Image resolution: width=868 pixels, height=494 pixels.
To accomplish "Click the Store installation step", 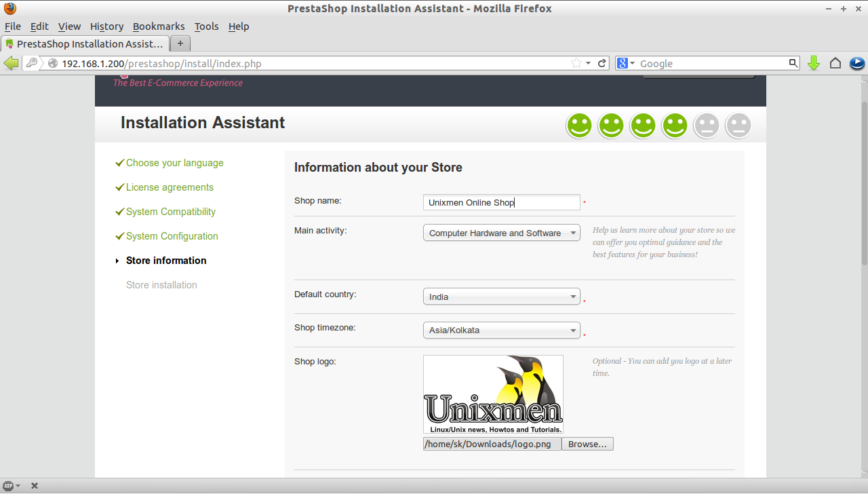I will click(161, 285).
